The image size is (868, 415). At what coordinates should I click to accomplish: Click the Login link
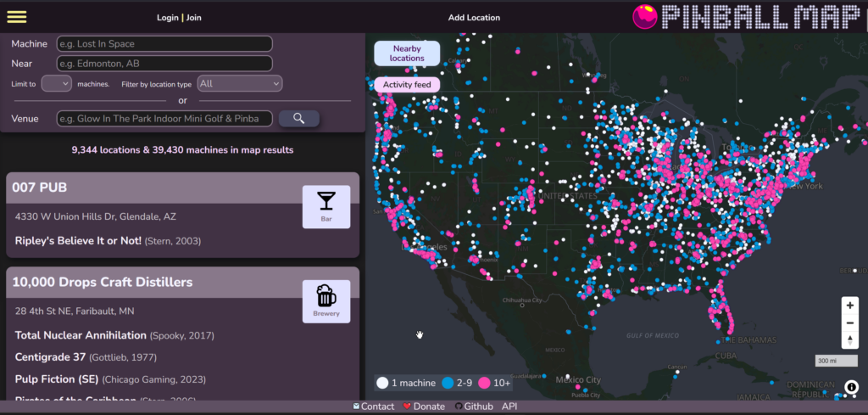[168, 18]
